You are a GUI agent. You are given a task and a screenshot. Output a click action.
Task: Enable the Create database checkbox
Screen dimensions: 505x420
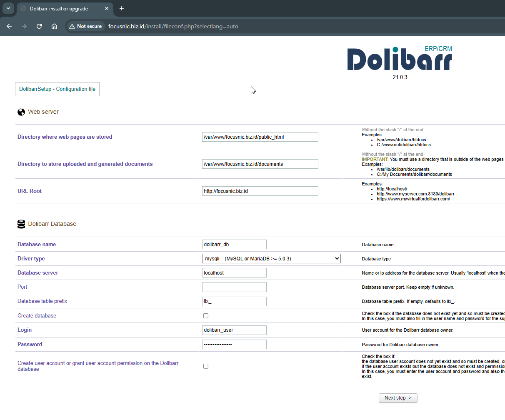[206, 316]
